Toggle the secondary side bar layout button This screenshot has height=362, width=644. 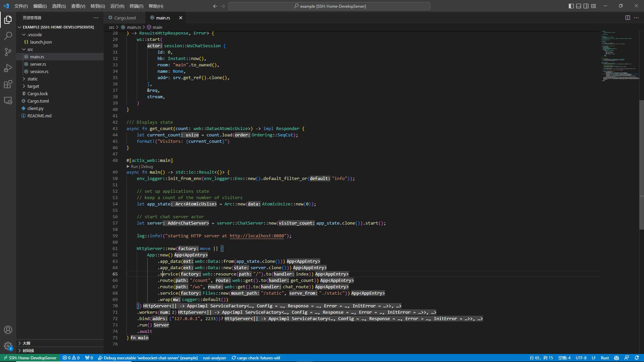coord(586,6)
